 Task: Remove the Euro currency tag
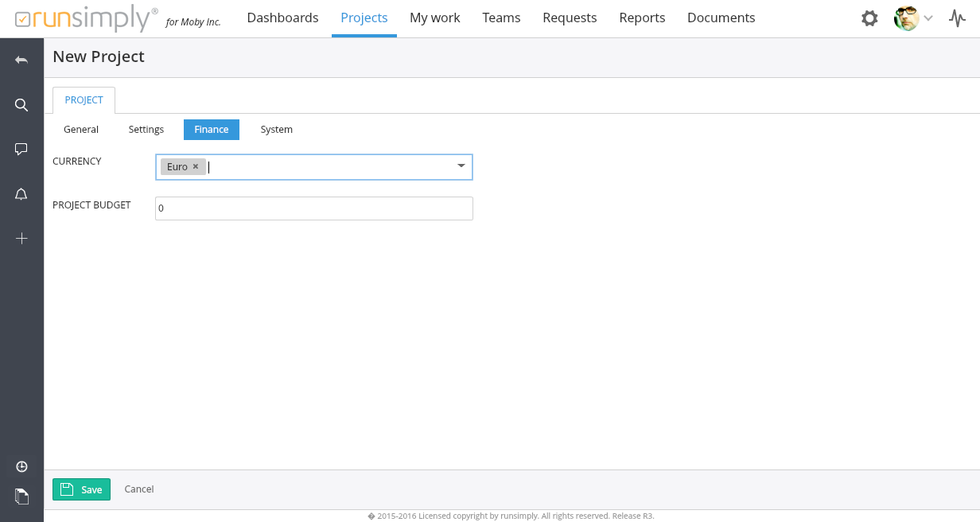click(x=196, y=166)
